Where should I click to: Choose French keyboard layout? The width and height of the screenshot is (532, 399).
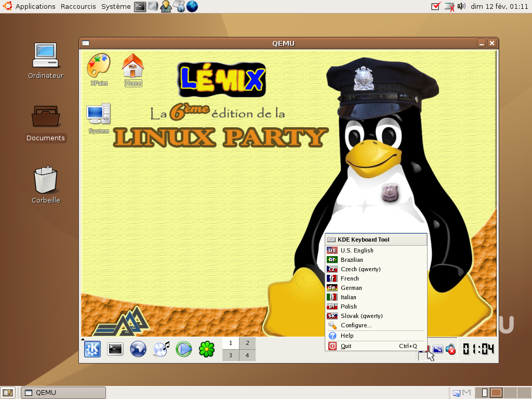coord(376,278)
